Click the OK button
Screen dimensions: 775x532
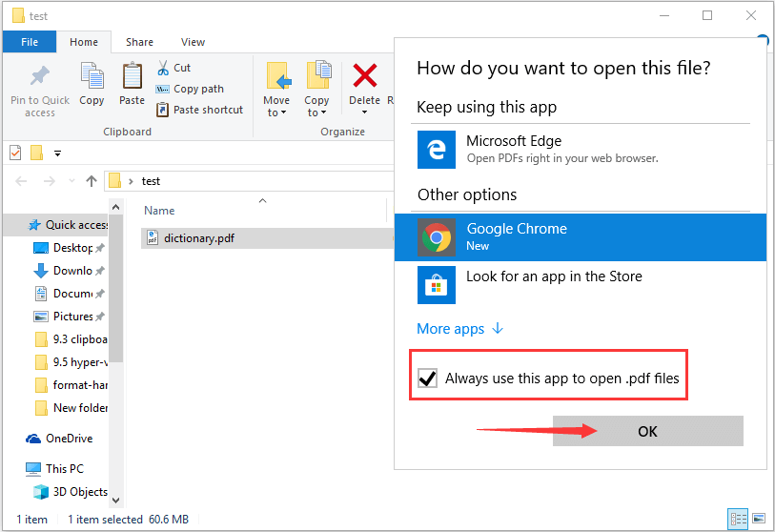(x=647, y=431)
